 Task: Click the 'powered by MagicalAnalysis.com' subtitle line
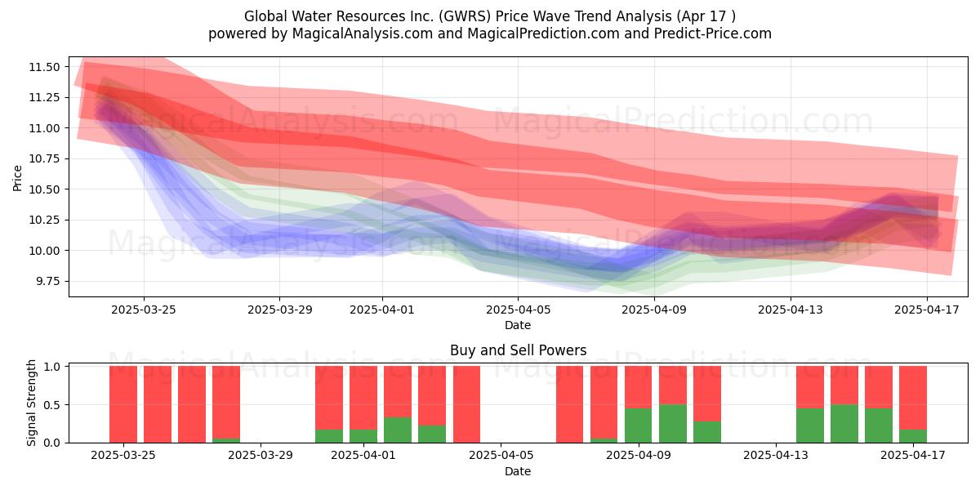point(490,33)
